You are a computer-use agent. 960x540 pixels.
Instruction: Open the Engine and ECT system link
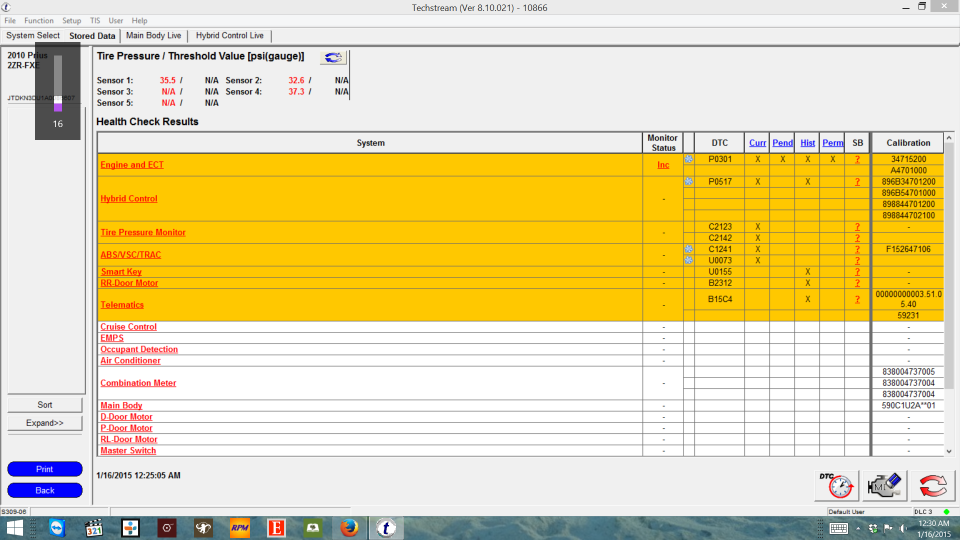[x=132, y=165]
